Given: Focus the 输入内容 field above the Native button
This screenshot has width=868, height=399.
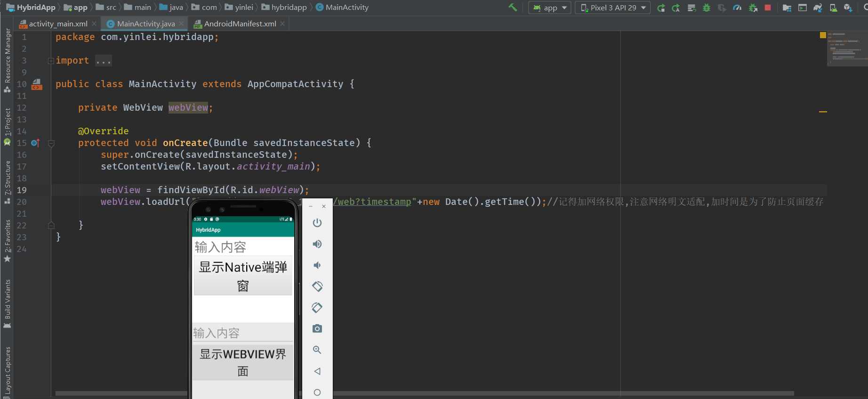Looking at the screenshot, I should tap(243, 247).
